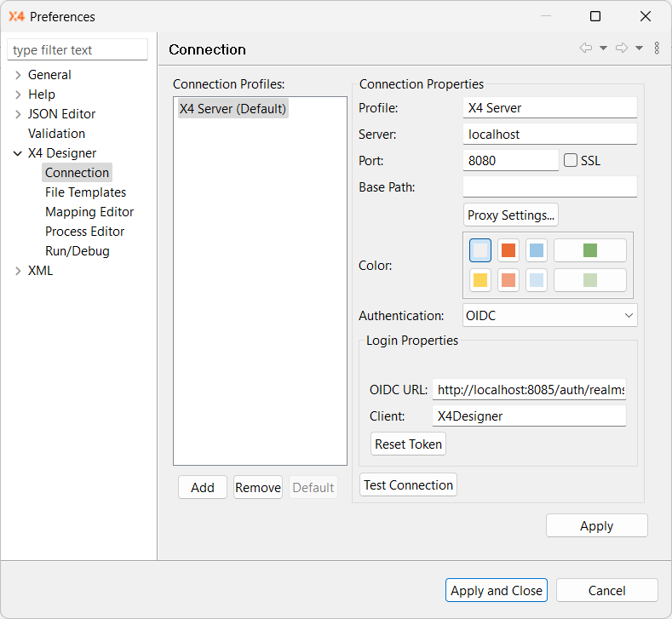The width and height of the screenshot is (672, 619).
Task: Select the orange color swatch
Action: point(508,250)
